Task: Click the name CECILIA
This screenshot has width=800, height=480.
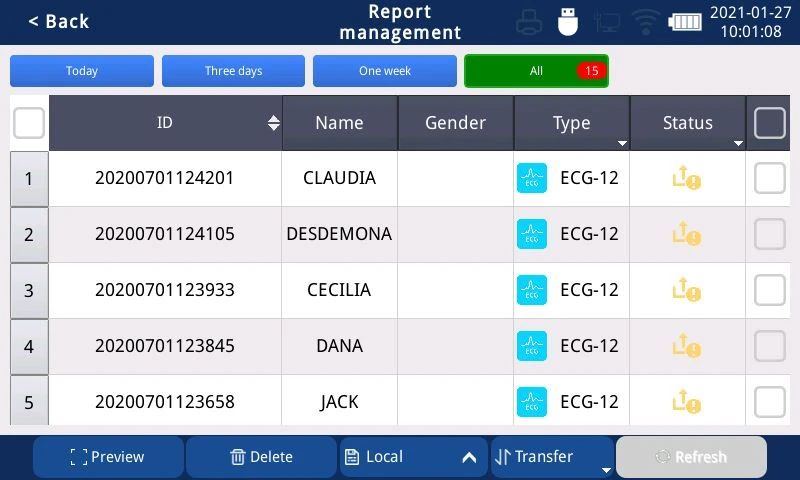Action: point(339,290)
